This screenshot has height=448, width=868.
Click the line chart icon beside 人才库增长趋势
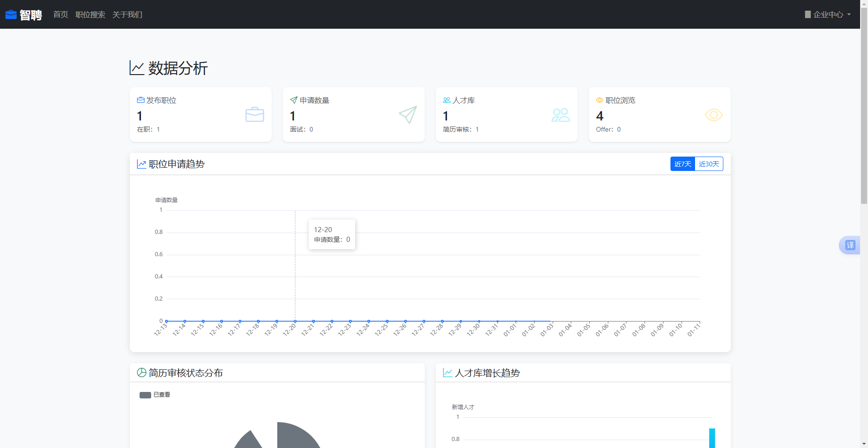447,372
